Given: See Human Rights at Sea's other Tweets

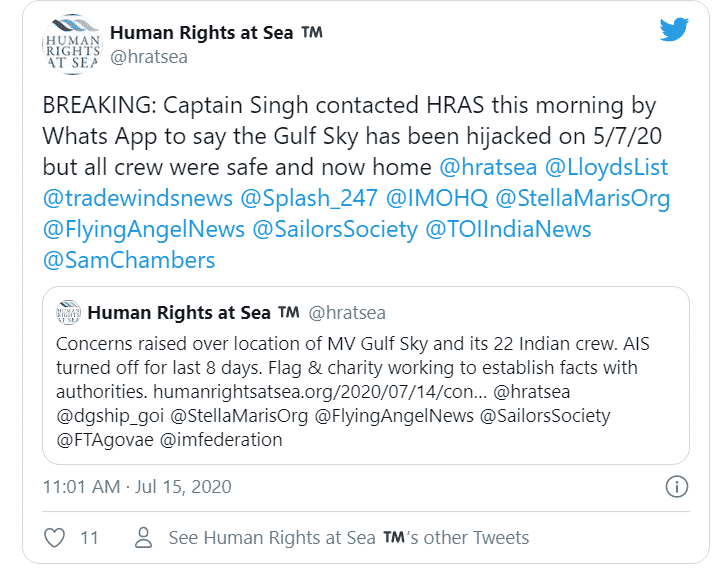Looking at the screenshot, I should [349, 538].
